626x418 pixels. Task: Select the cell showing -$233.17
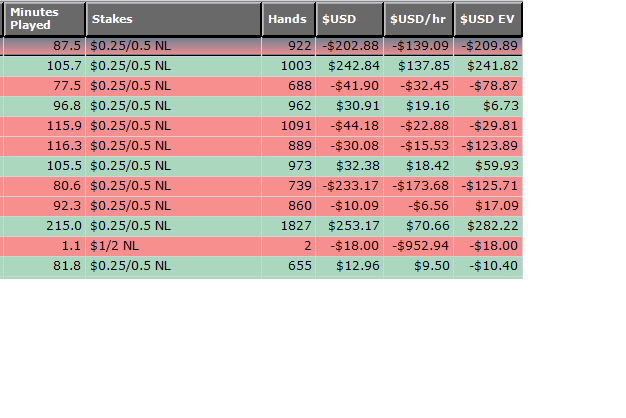click(349, 186)
